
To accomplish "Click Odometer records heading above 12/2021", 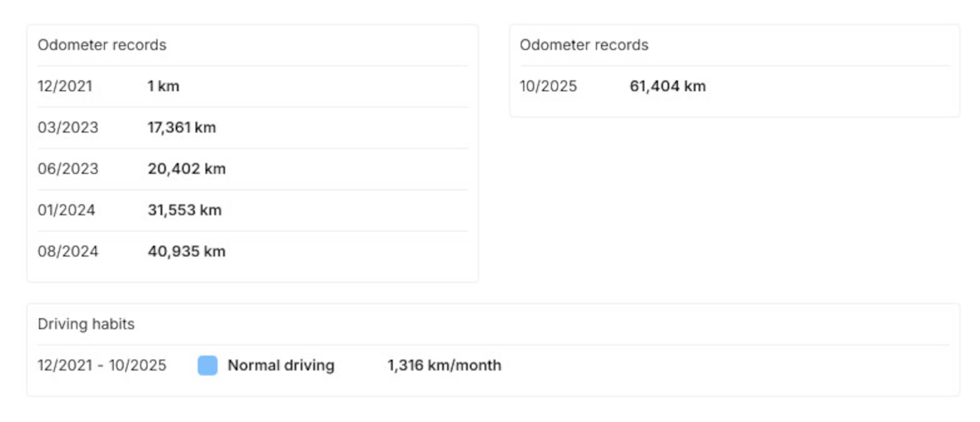I will 102,45.
